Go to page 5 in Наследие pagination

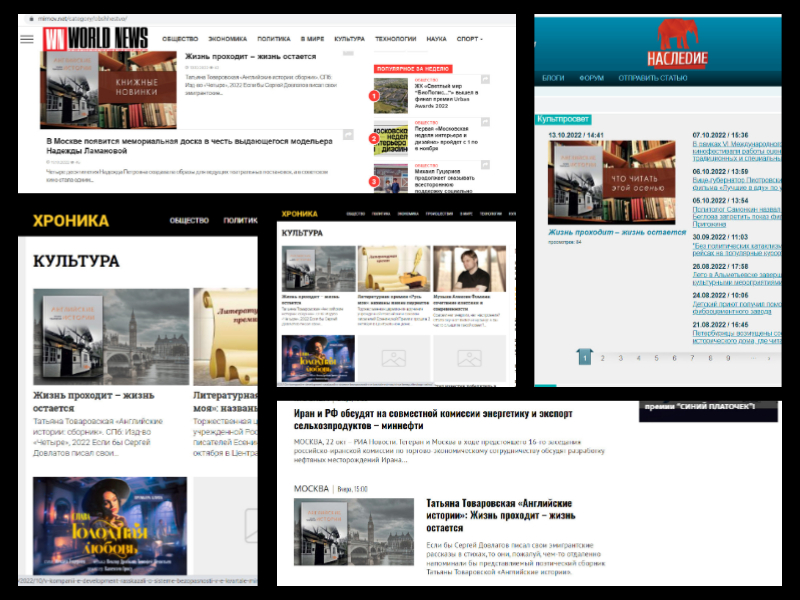point(656,358)
